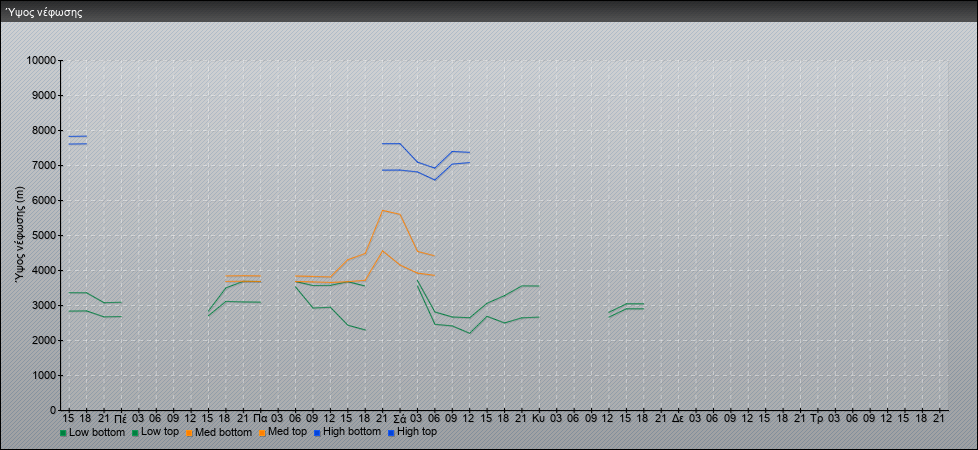This screenshot has height=450, width=978.
Task: Click the 1000 y-axis label
Action: (x=44, y=375)
